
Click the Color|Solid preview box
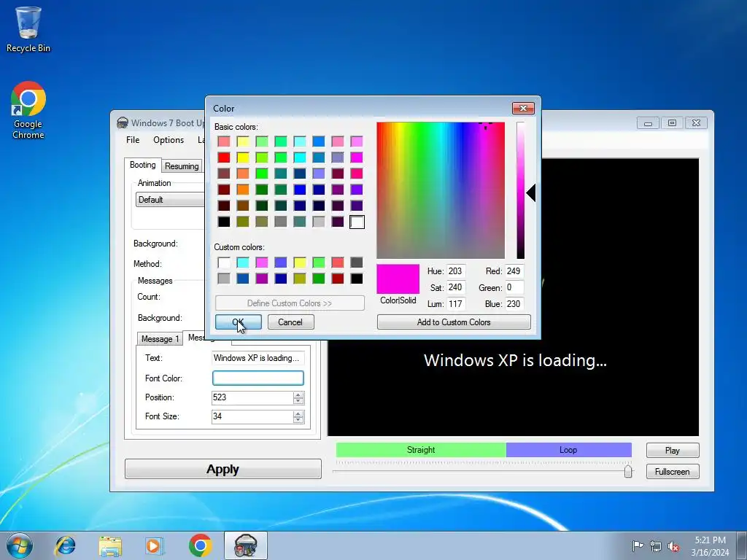[x=398, y=279]
